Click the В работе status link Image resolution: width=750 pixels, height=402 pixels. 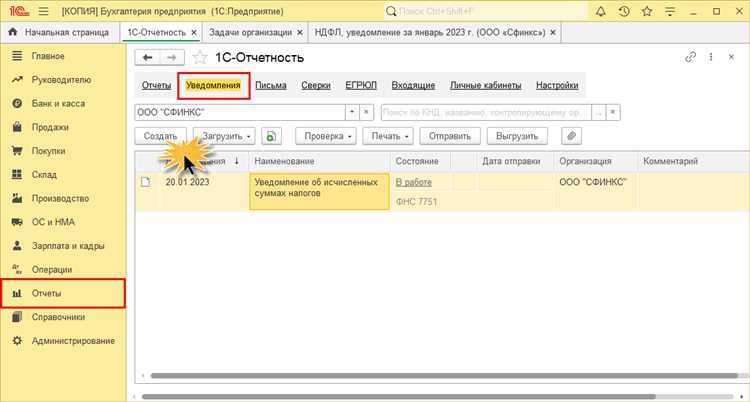pyautogui.click(x=414, y=182)
